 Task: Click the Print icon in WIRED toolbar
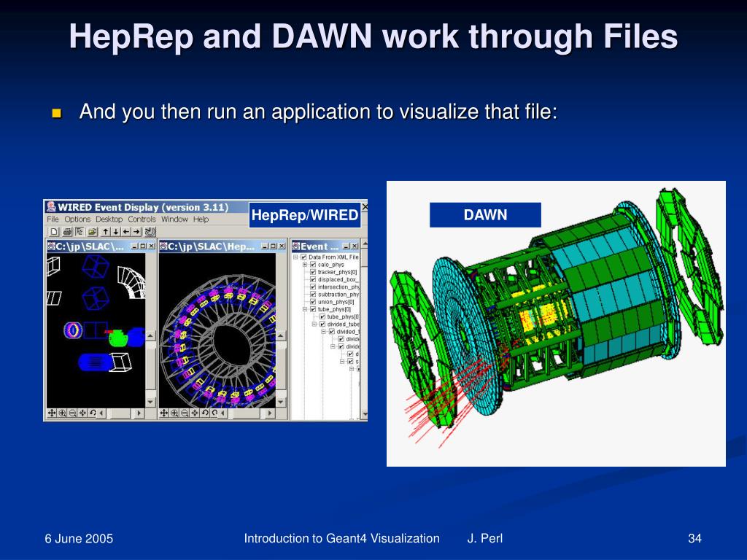(x=67, y=232)
